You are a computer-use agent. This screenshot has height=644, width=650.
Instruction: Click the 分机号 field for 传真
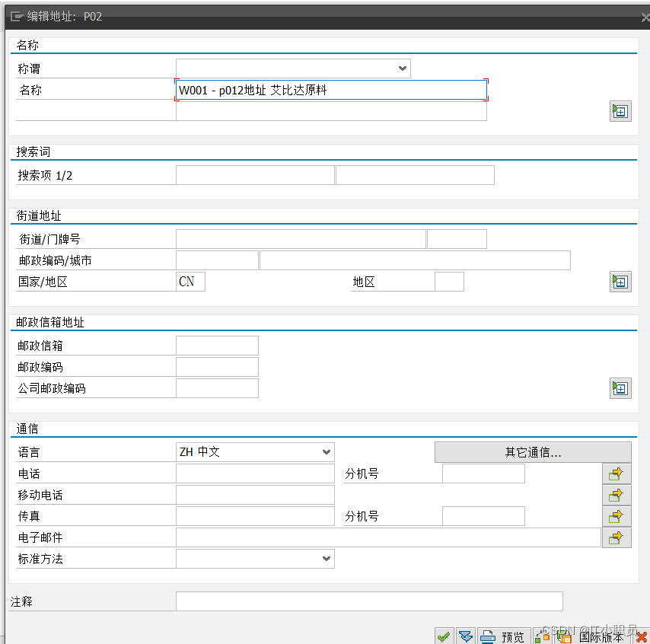483,516
